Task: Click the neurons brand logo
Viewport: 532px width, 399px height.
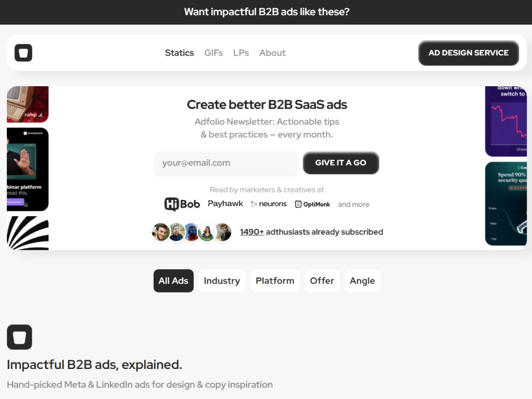Action: pos(268,203)
